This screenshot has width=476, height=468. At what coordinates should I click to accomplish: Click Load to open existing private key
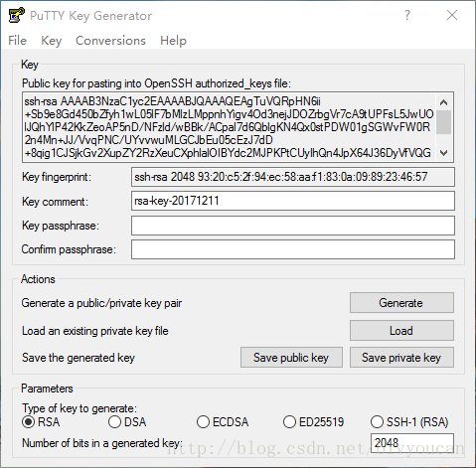click(x=401, y=331)
